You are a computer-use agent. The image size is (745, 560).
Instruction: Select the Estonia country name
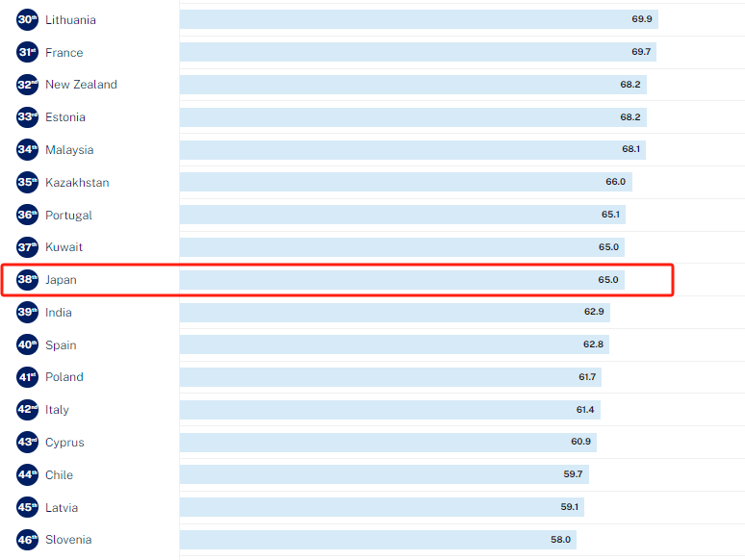tap(65, 117)
